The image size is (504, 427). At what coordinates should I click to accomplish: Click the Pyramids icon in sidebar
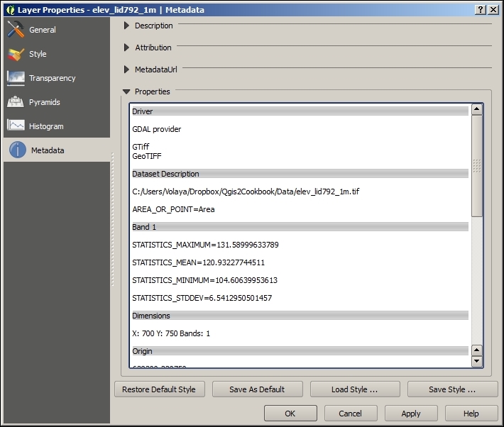[16, 102]
